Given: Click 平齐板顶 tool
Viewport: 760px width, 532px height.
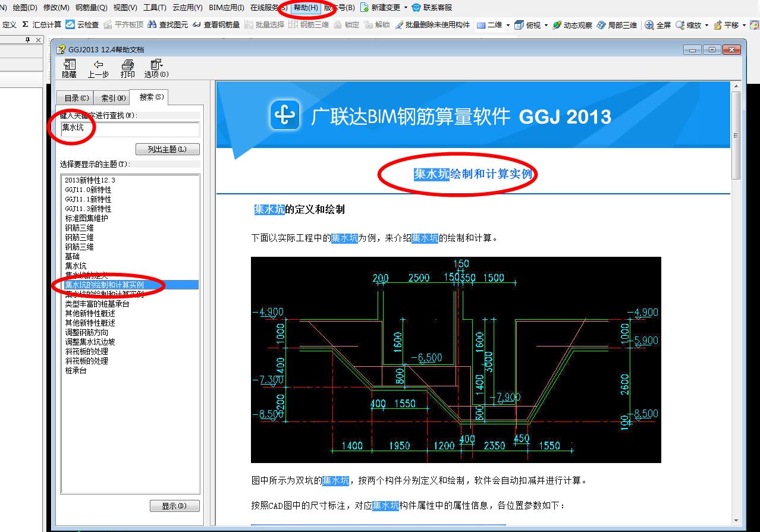Looking at the screenshot, I should [x=124, y=25].
